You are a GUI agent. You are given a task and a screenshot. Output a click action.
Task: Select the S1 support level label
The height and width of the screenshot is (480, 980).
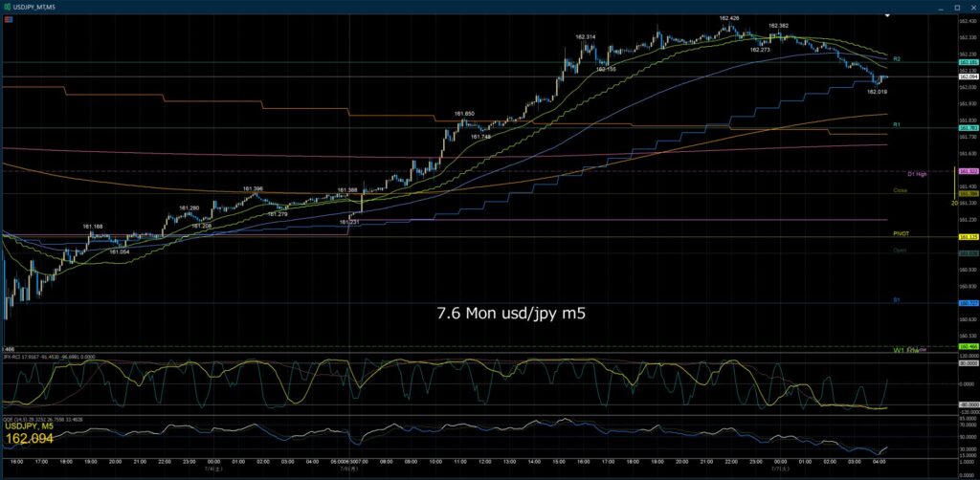tap(896, 300)
